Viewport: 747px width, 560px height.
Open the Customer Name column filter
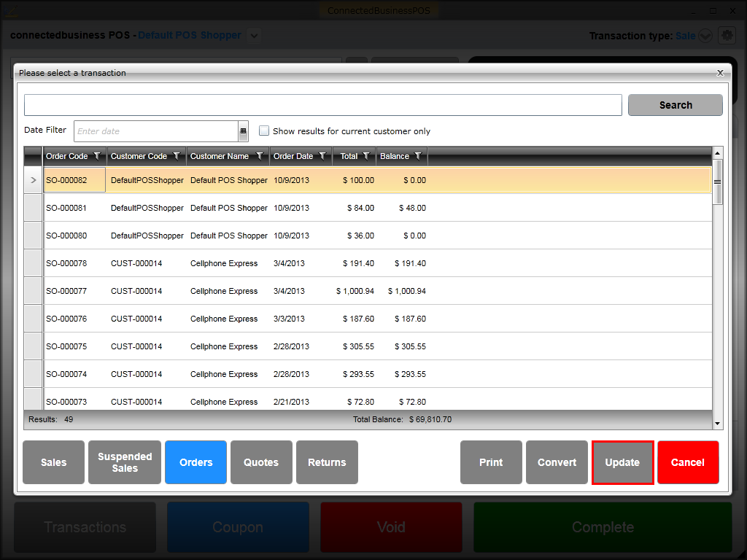[x=259, y=156]
